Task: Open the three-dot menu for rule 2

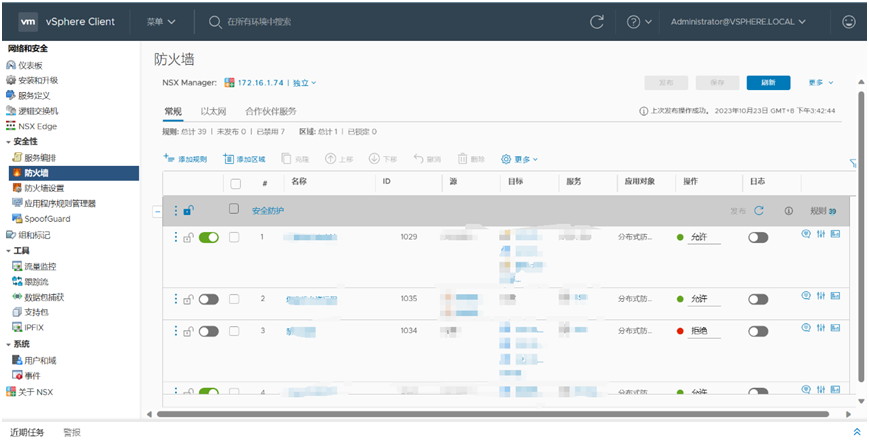Action: click(x=176, y=299)
